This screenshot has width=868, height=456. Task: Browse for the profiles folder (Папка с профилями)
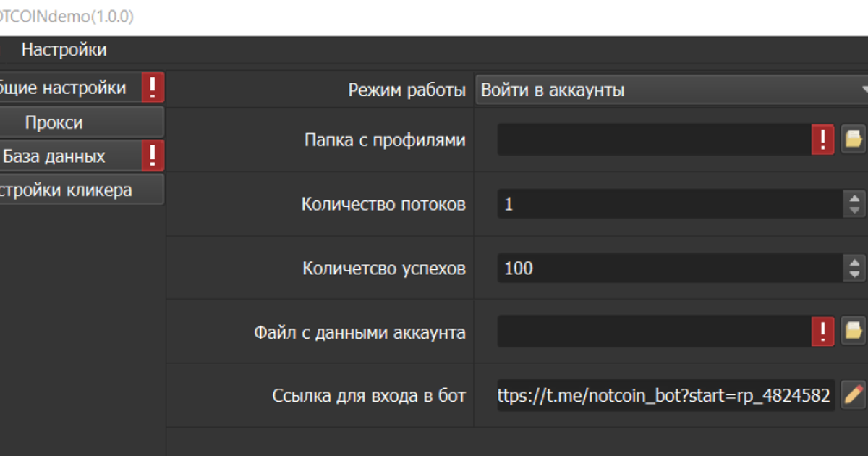pyautogui.click(x=854, y=140)
